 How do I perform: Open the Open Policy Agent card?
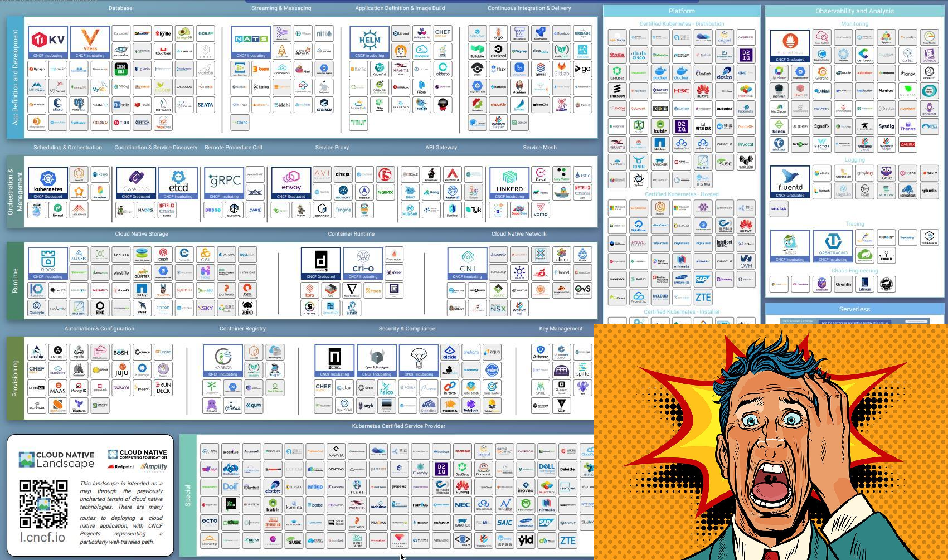[377, 361]
